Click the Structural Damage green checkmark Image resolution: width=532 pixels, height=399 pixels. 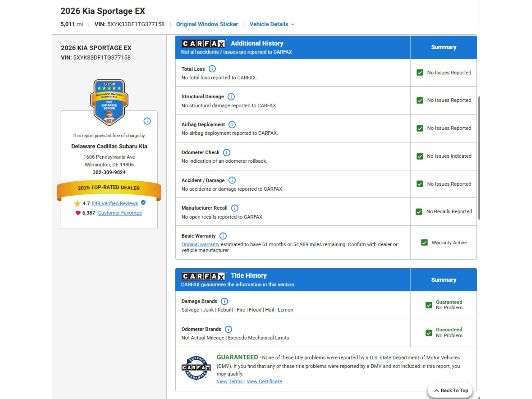point(420,100)
